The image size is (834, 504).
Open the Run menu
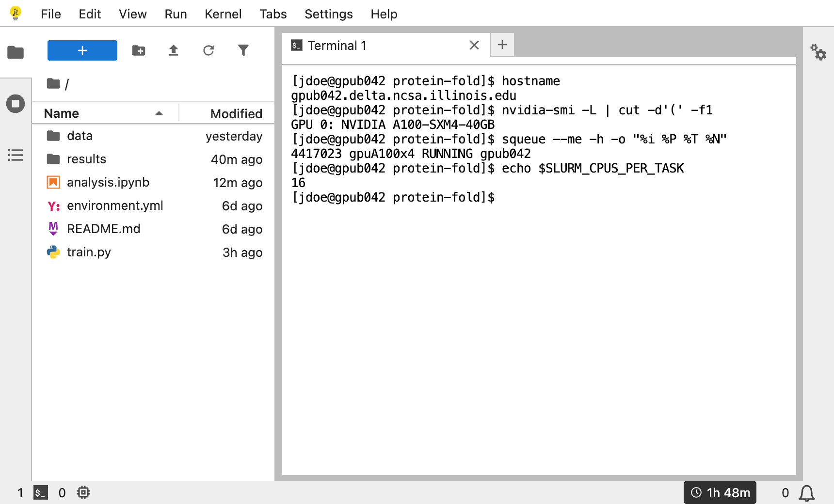176,14
